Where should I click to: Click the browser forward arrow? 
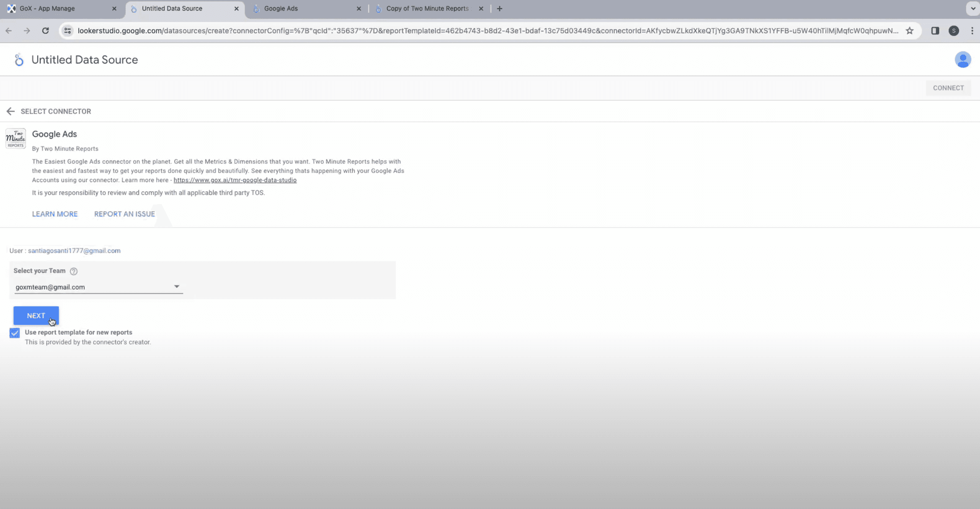pos(27,31)
